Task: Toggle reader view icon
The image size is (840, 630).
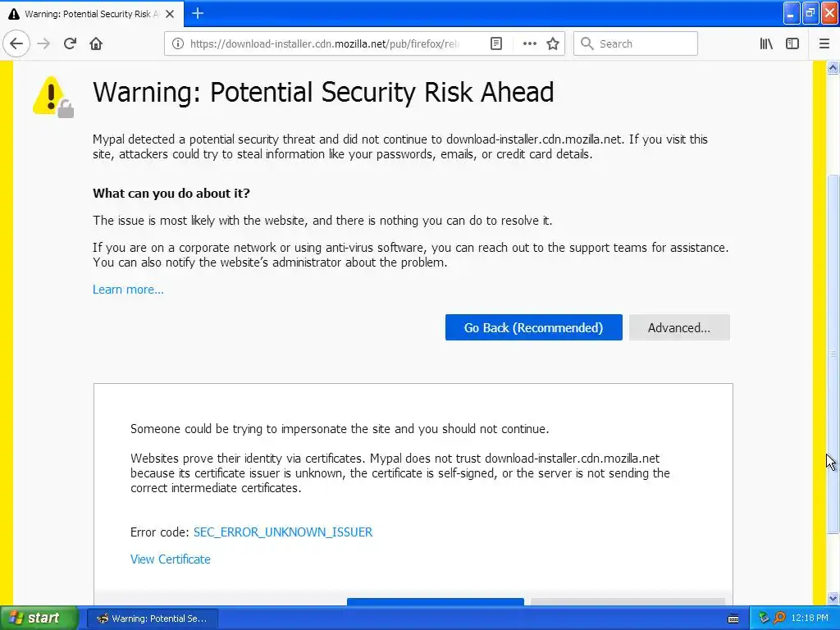Action: pos(496,43)
